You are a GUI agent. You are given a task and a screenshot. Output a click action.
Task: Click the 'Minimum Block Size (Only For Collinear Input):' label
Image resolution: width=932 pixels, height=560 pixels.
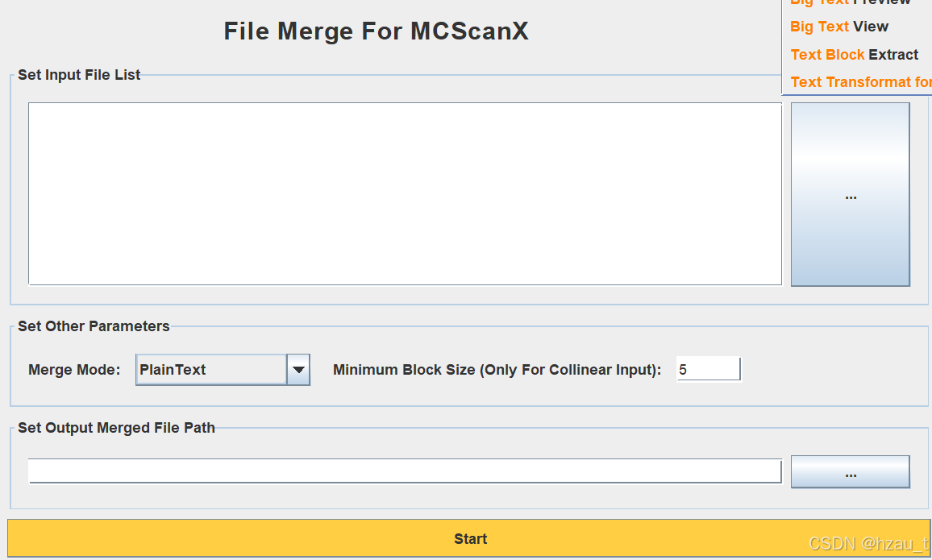point(497,369)
